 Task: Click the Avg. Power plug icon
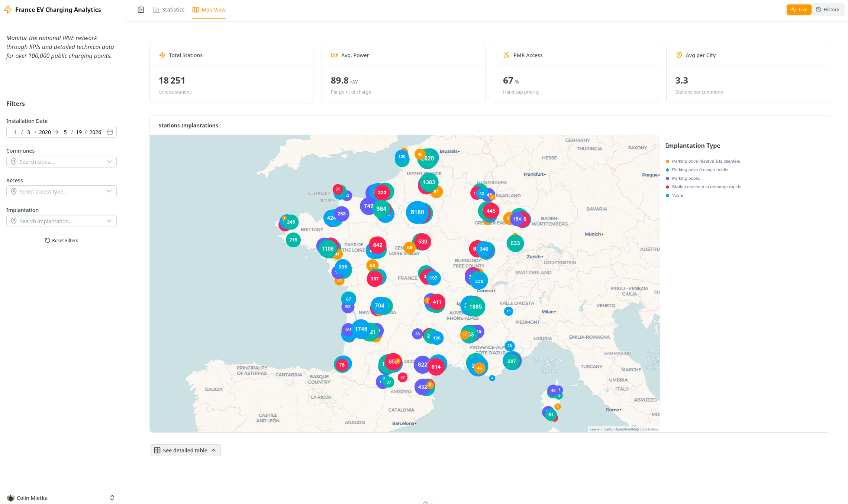(334, 55)
